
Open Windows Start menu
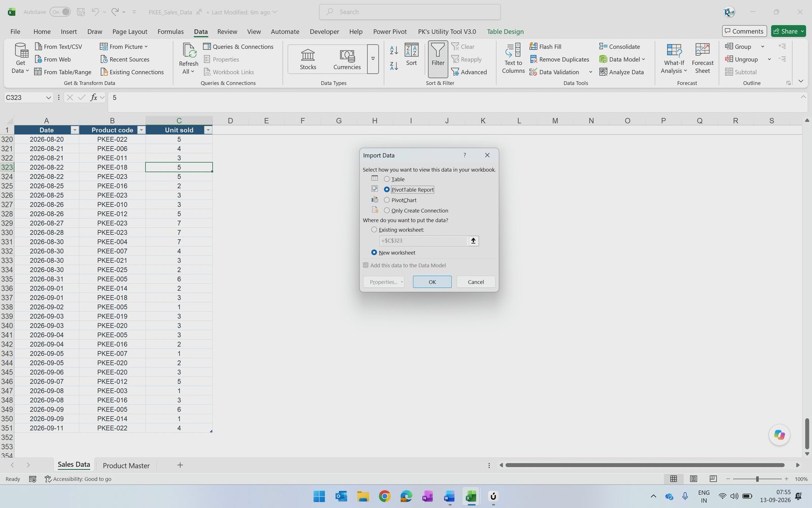click(x=319, y=496)
